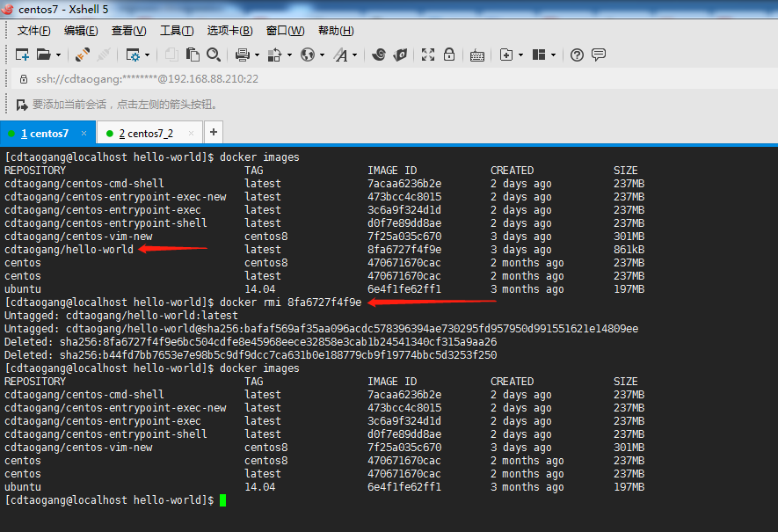Expand the Properties dropdown arrow
This screenshot has height=532, width=778.
pyautogui.click(x=148, y=55)
